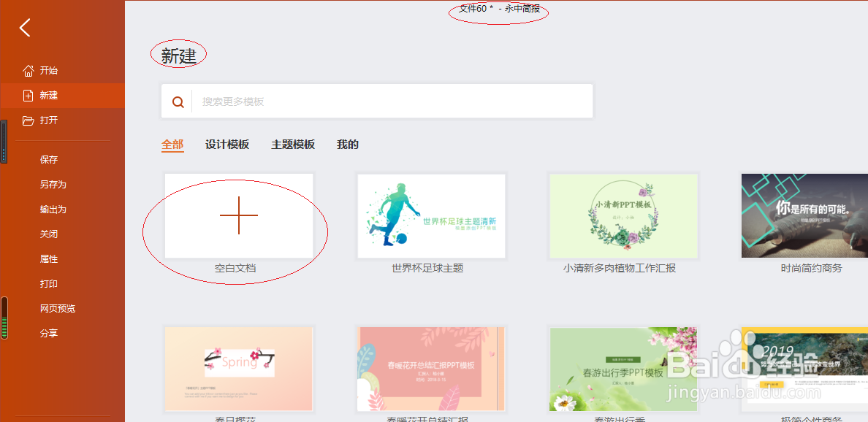This screenshot has height=422, width=868.
Task: Open the 我的 templates tab
Action: tap(347, 145)
